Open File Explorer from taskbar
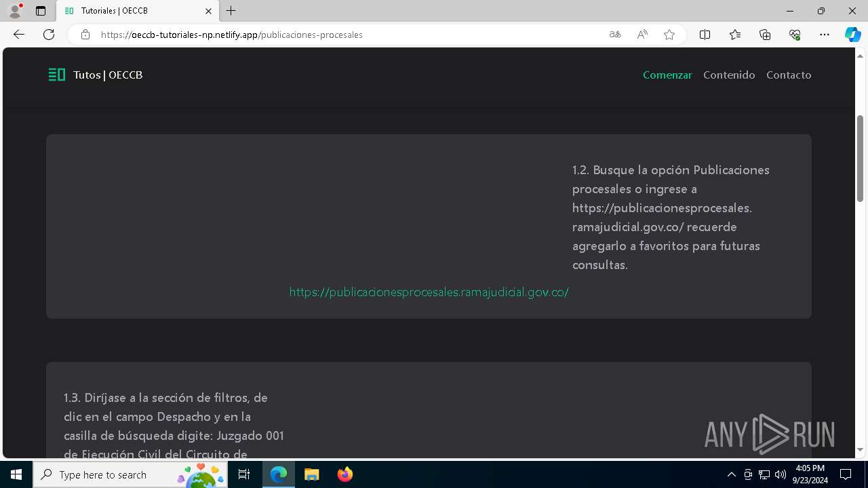The image size is (868, 488). (x=311, y=474)
